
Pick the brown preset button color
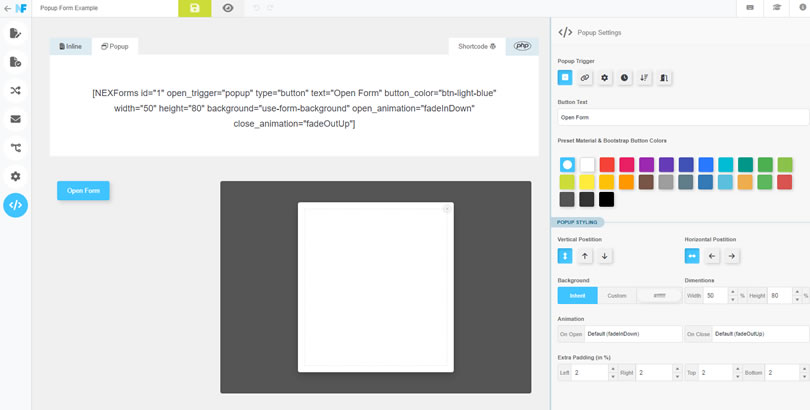pos(646,182)
